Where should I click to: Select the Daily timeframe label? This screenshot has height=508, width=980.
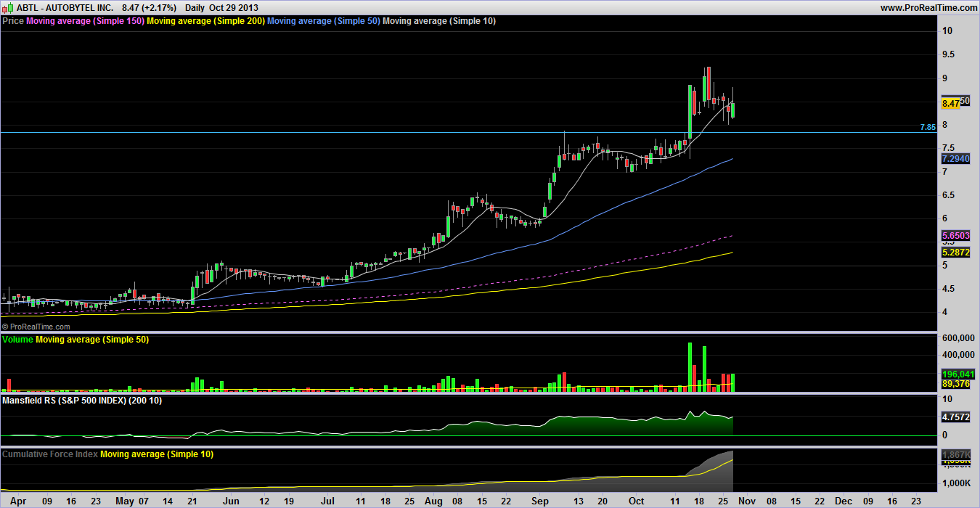point(194,7)
